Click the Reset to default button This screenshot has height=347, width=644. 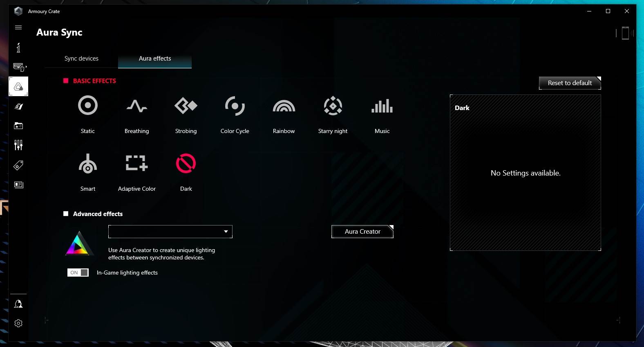(570, 83)
